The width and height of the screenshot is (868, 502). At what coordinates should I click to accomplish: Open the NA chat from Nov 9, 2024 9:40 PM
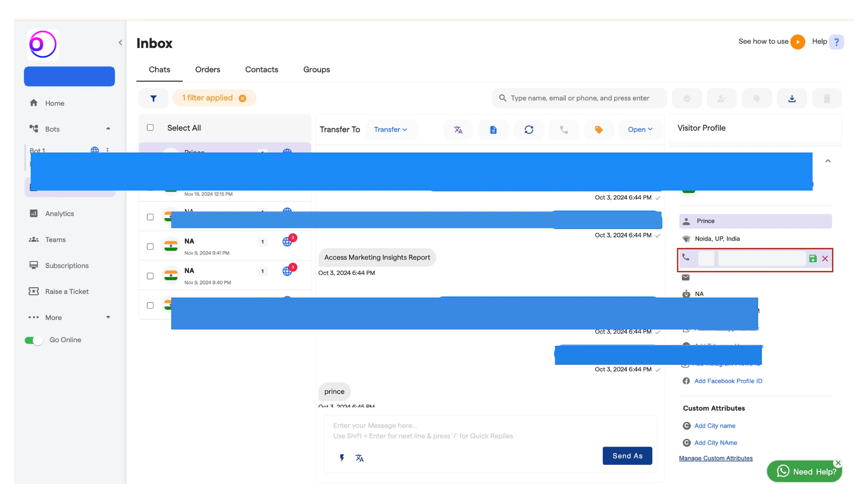(225, 275)
